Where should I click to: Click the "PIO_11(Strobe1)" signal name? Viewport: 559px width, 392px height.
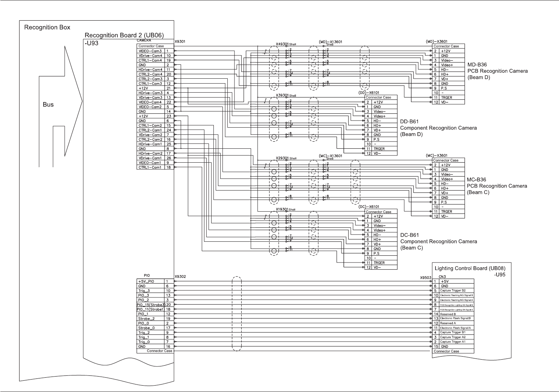151,309
